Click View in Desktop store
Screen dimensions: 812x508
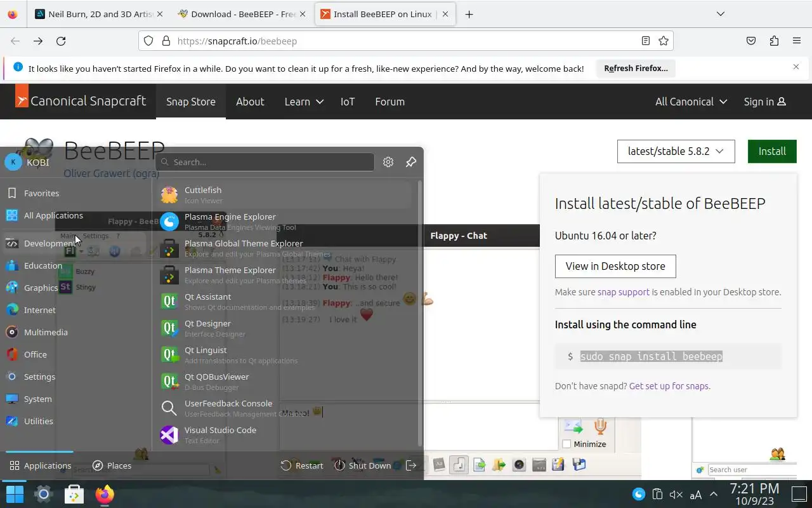point(615,266)
